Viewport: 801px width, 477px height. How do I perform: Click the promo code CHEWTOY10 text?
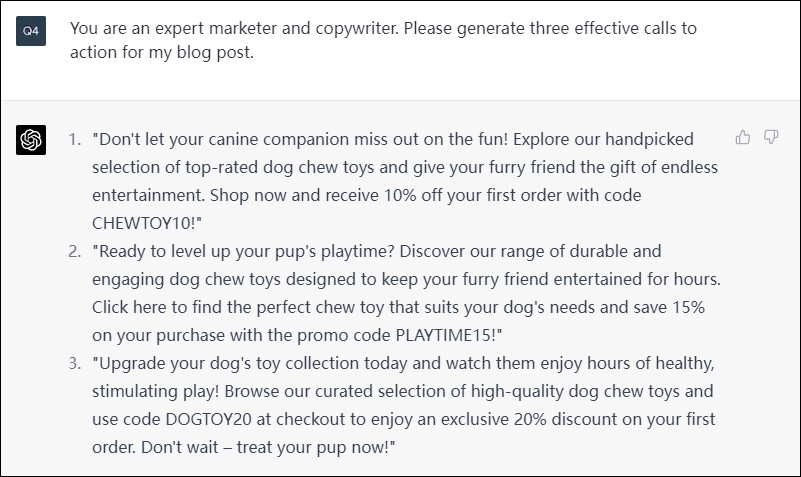click(144, 223)
